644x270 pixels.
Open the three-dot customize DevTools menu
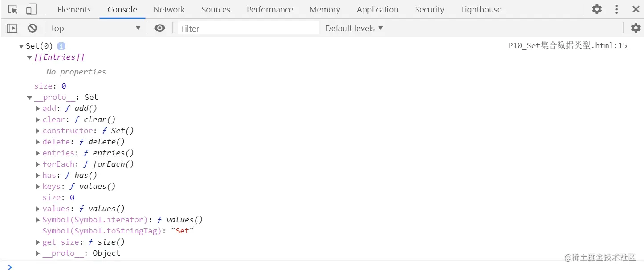coord(617,9)
